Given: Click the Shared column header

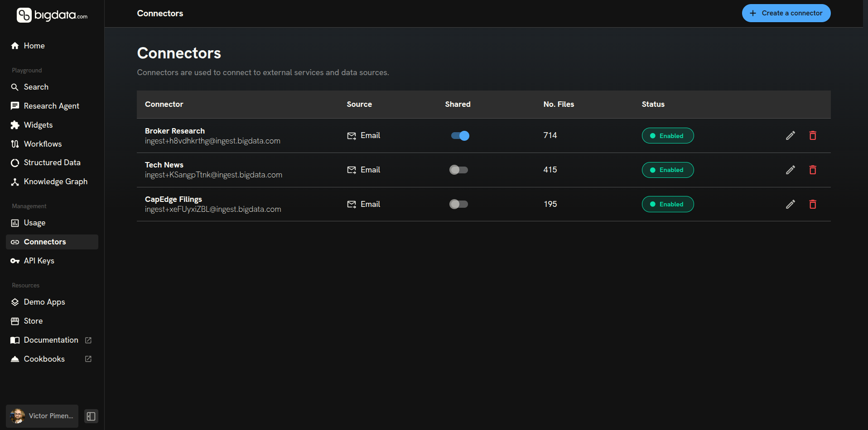Looking at the screenshot, I should click(458, 104).
